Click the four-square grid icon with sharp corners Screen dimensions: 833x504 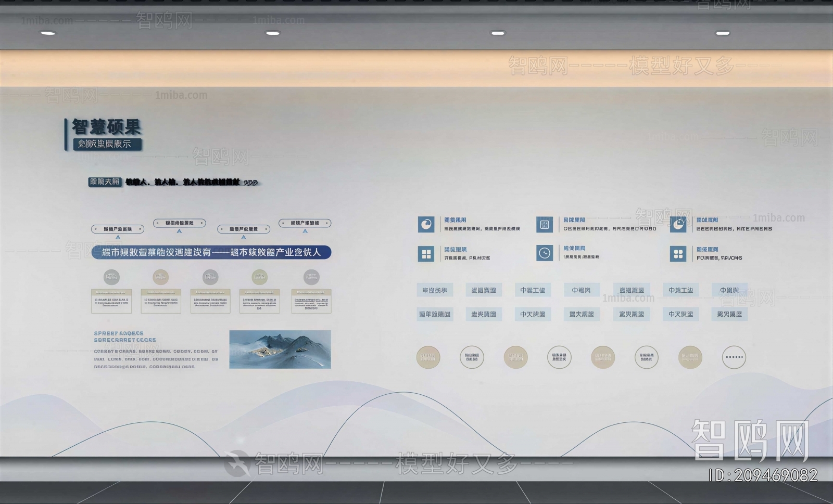point(426,254)
